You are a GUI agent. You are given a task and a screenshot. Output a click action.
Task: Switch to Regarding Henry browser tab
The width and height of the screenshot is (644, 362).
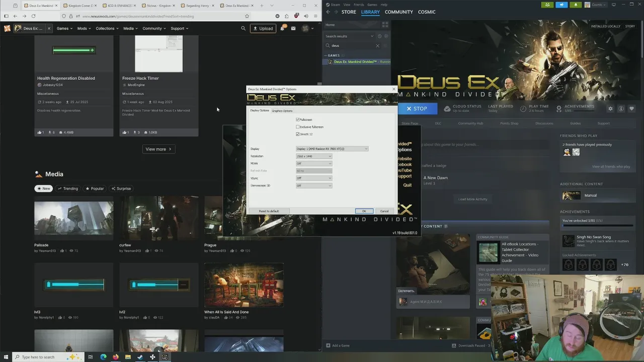tap(197, 6)
